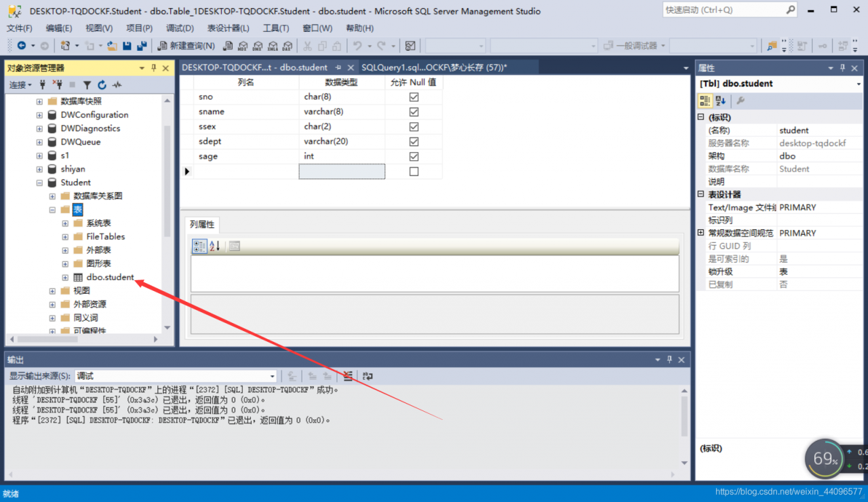Open the 编辑(E) menu
The image size is (868, 502).
[59, 28]
